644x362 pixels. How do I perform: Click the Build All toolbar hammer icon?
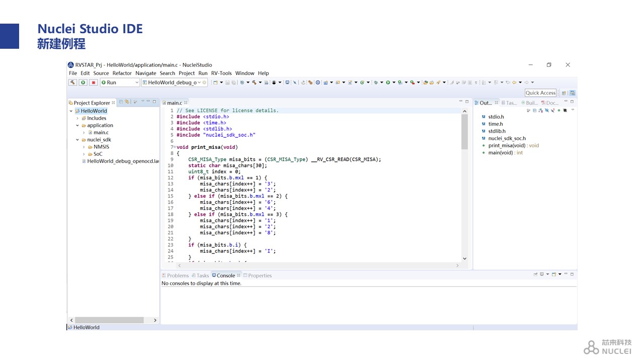(x=254, y=82)
